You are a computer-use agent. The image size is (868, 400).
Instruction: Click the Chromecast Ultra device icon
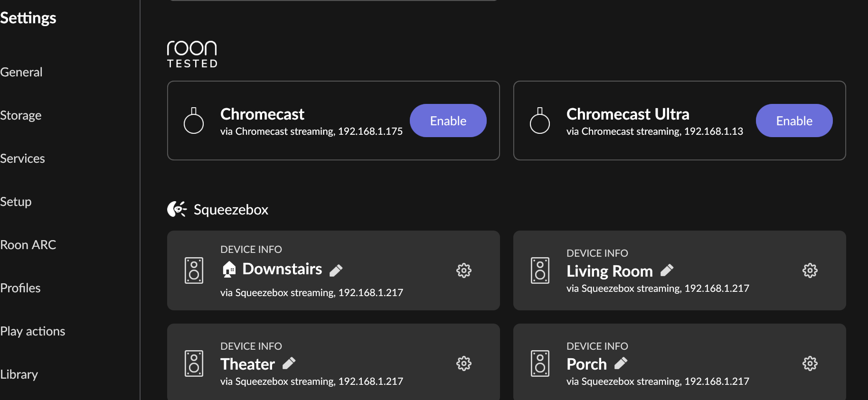540,121
